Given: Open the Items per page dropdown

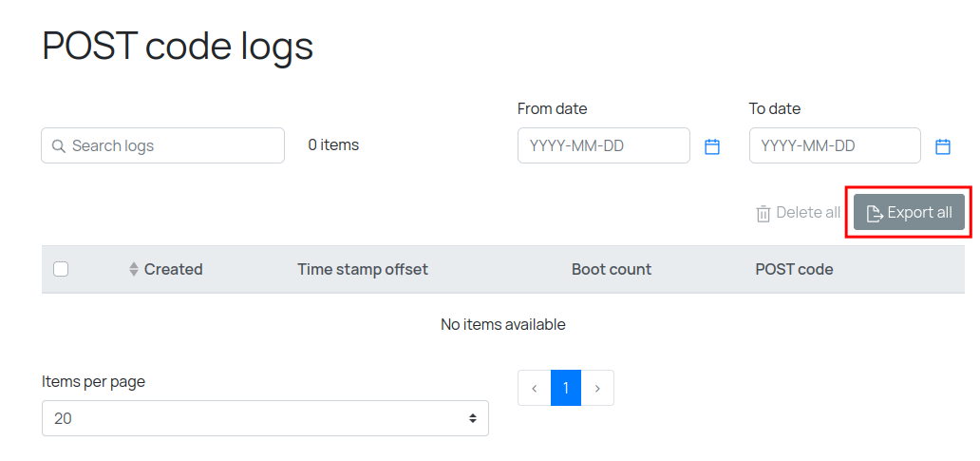Looking at the screenshot, I should pyautogui.click(x=265, y=418).
